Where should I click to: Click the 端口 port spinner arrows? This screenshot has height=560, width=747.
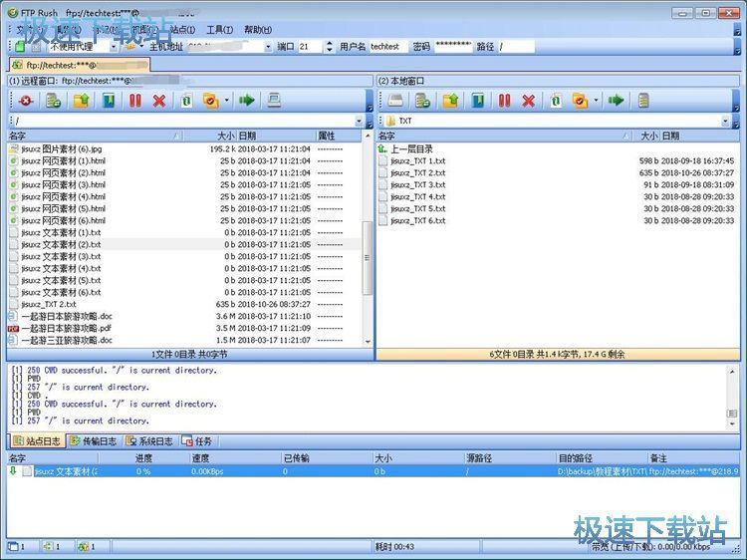[330, 46]
